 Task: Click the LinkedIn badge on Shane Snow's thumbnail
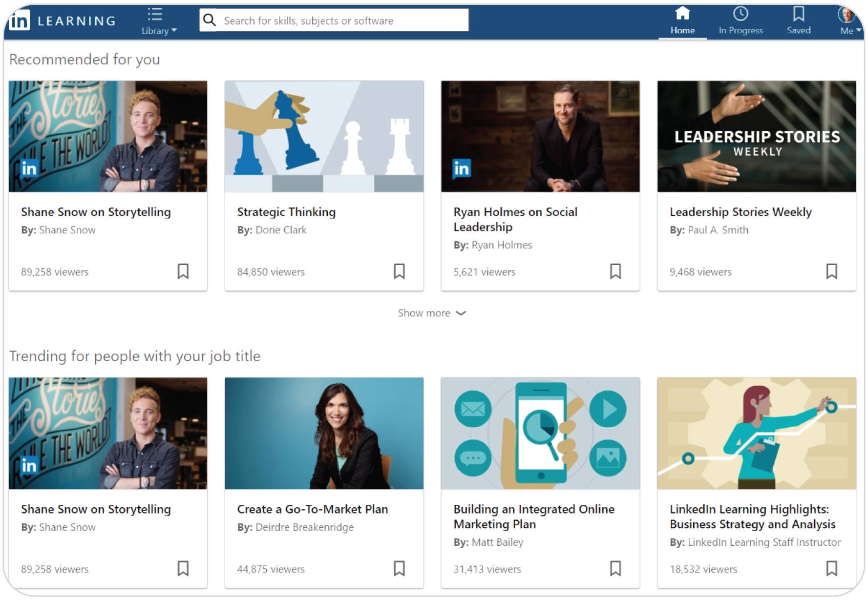click(29, 167)
